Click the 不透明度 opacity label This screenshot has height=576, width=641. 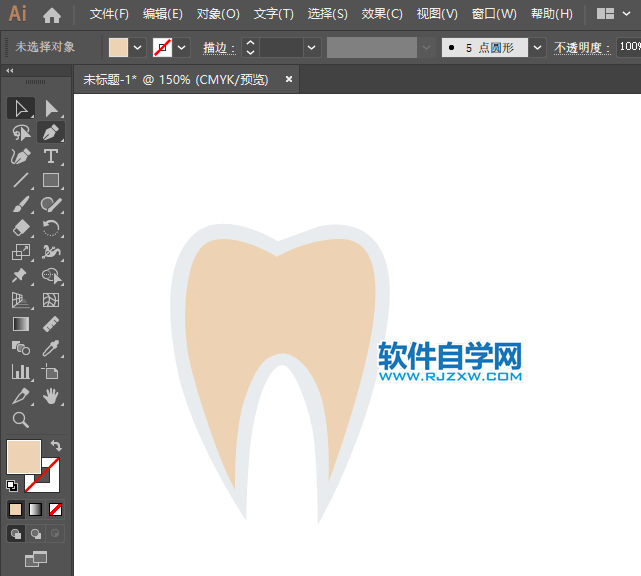coord(581,47)
